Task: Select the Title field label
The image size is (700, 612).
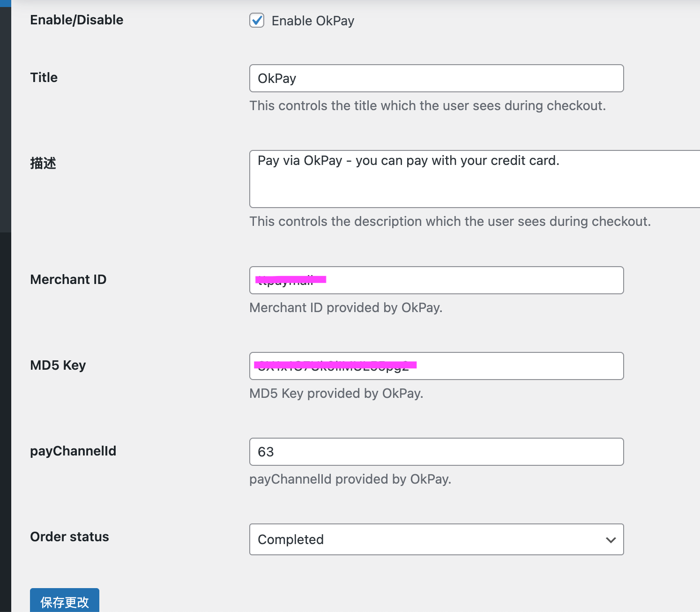Action: [44, 77]
